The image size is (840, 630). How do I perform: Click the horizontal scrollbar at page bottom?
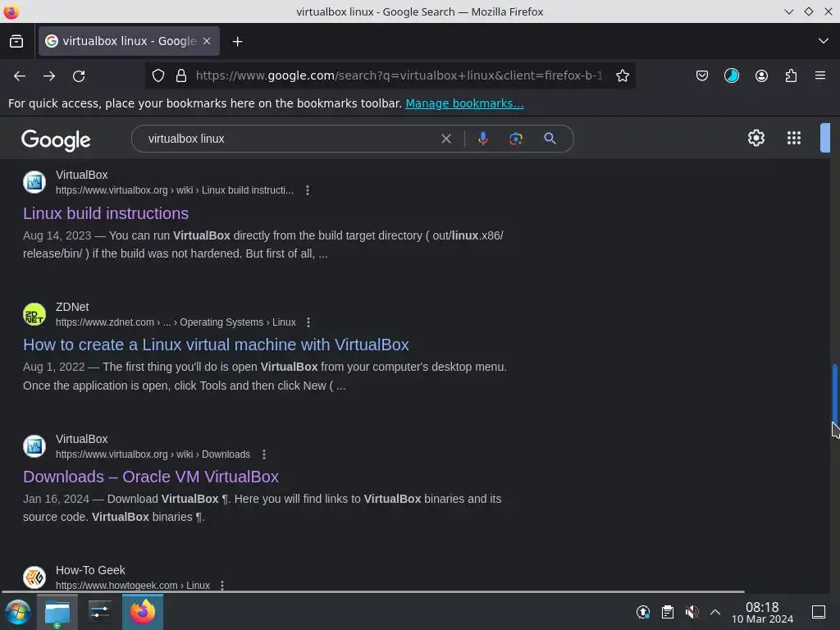(x=373, y=592)
